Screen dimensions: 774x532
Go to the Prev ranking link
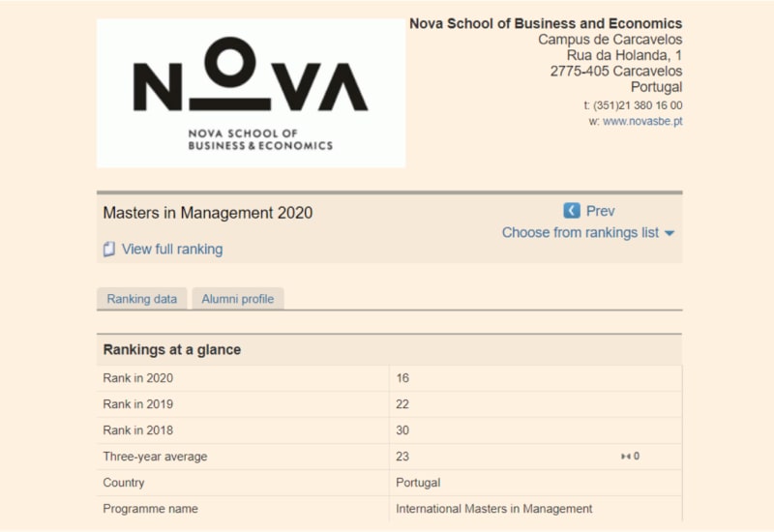tap(600, 211)
